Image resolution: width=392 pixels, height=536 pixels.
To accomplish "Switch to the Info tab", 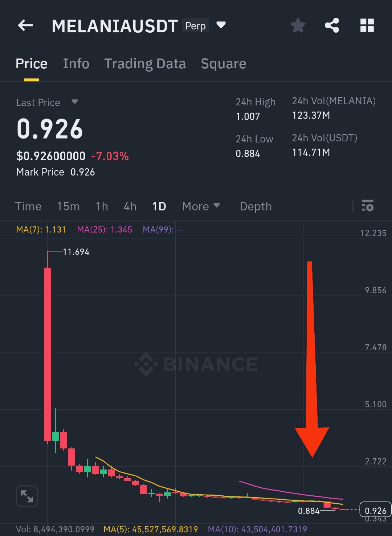I will click(x=76, y=64).
